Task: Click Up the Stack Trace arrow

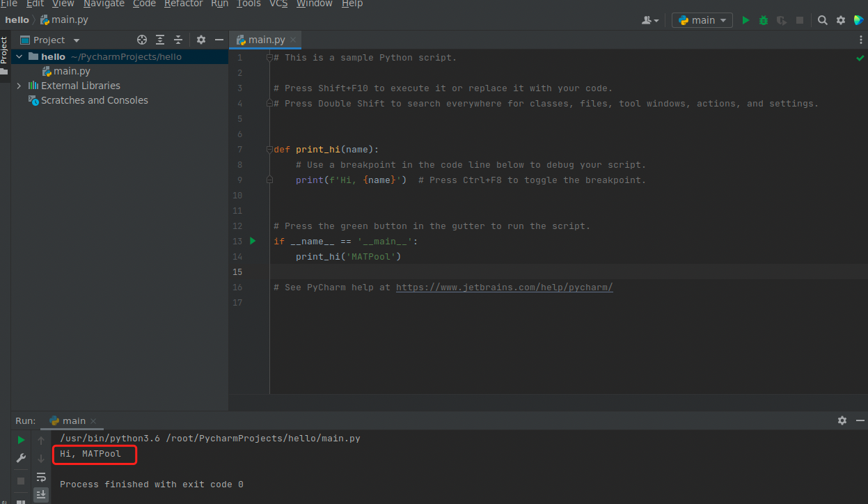Action: click(41, 440)
